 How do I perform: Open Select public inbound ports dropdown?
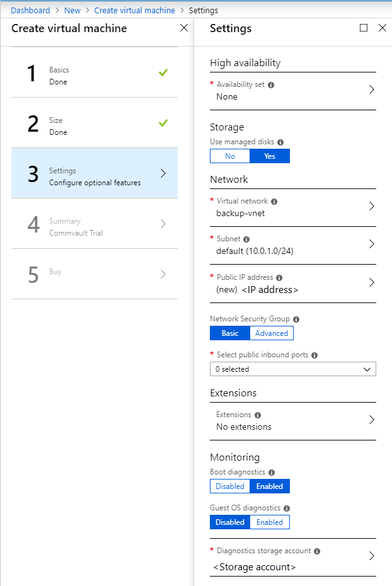(292, 369)
